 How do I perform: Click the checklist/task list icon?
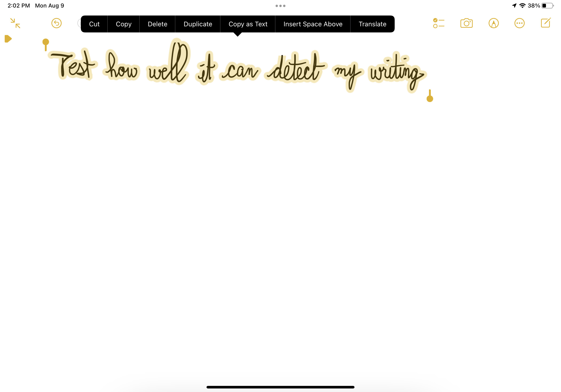pyautogui.click(x=439, y=24)
